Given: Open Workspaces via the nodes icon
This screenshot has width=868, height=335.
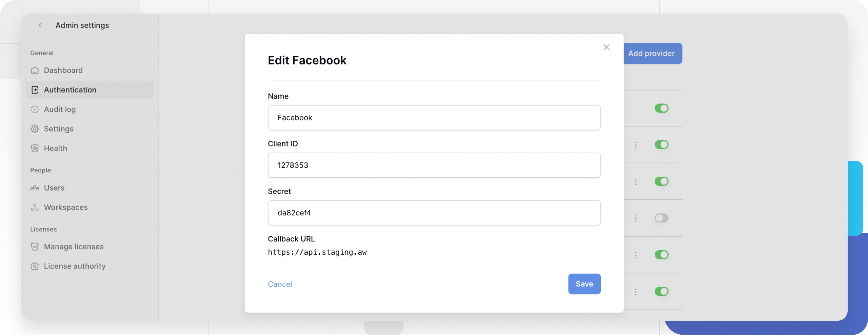Looking at the screenshot, I should pyautogui.click(x=35, y=207).
